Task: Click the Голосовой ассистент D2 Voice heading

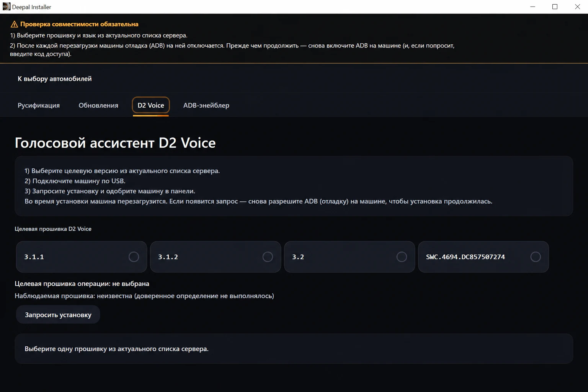Action: pyautogui.click(x=115, y=143)
